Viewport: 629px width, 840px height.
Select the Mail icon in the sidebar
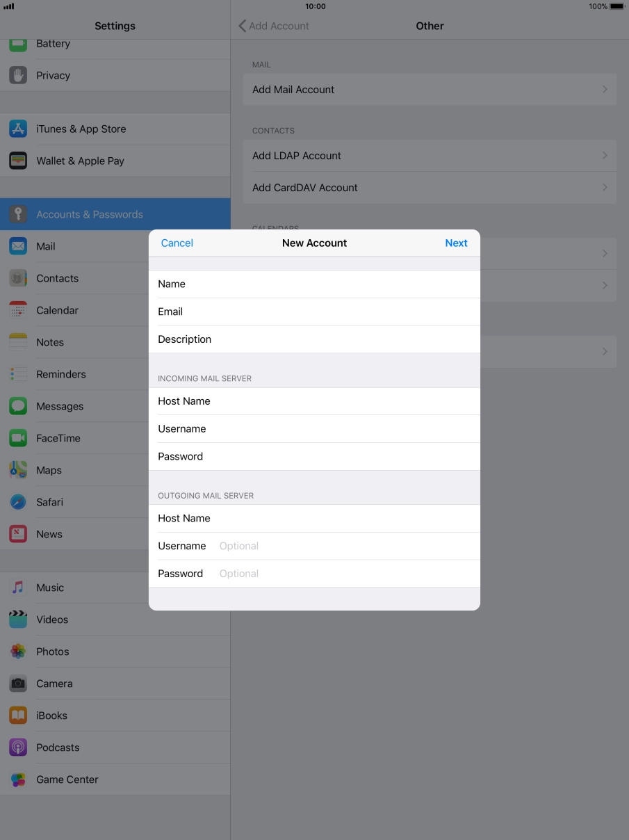18,246
